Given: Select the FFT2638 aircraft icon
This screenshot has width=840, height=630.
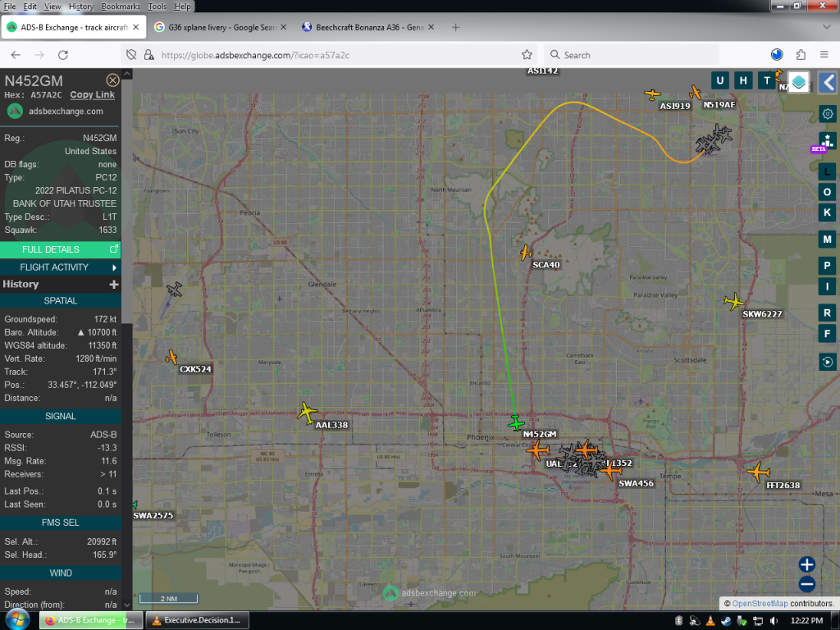Looking at the screenshot, I should 758,472.
